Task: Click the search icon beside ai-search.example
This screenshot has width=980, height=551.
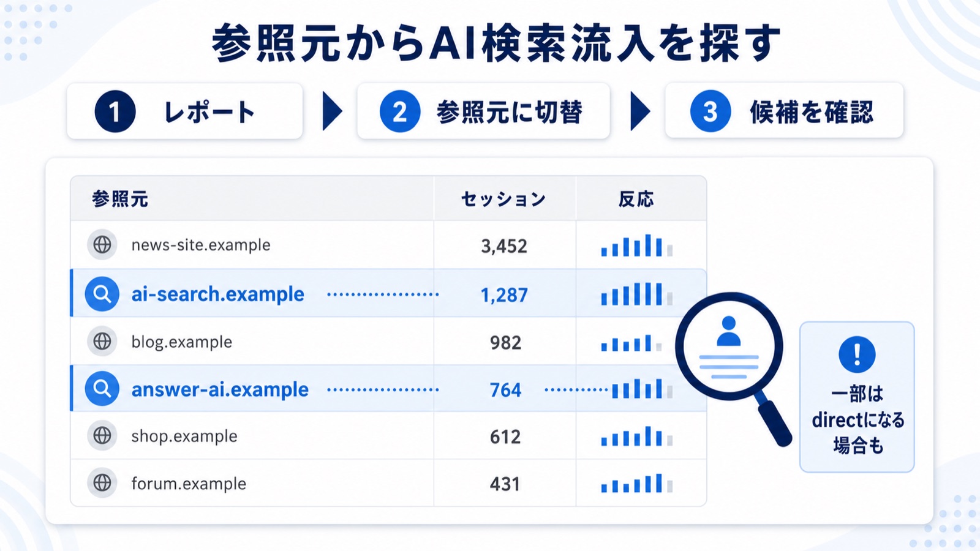Action: (102, 294)
